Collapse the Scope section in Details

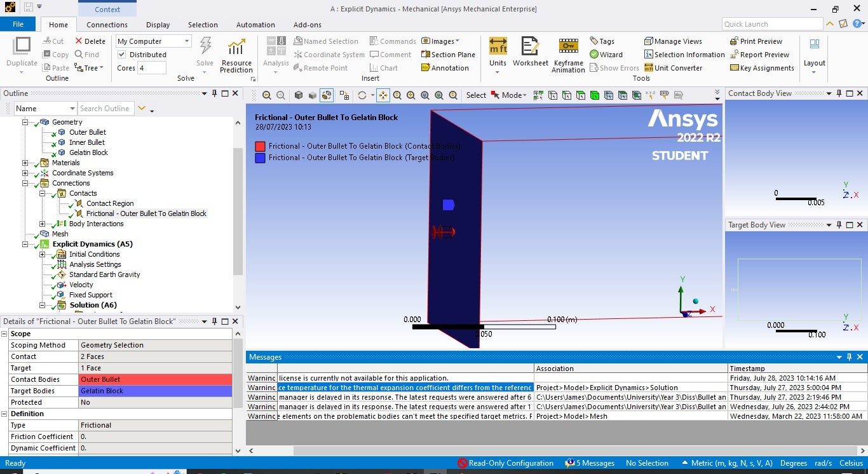pyautogui.click(x=4, y=334)
